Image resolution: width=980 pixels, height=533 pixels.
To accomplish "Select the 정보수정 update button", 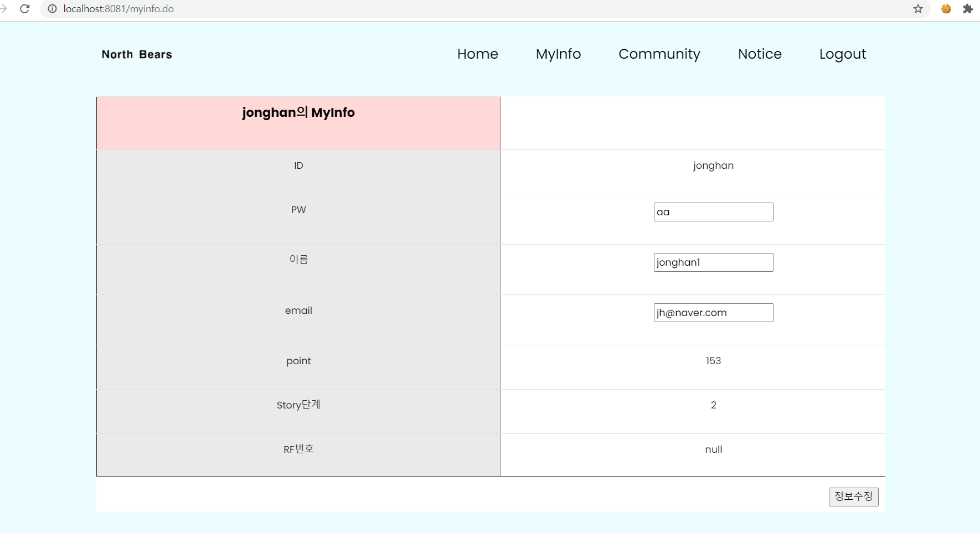I will [x=853, y=496].
